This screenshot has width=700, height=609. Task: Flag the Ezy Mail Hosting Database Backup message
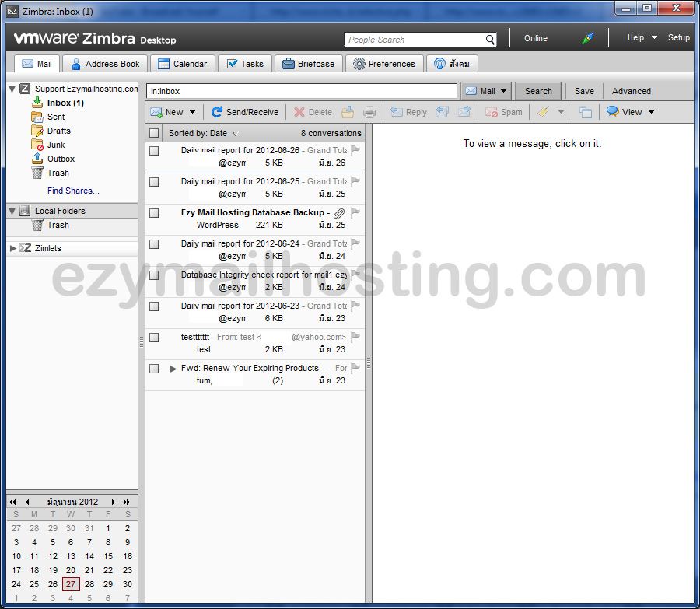[355, 212]
